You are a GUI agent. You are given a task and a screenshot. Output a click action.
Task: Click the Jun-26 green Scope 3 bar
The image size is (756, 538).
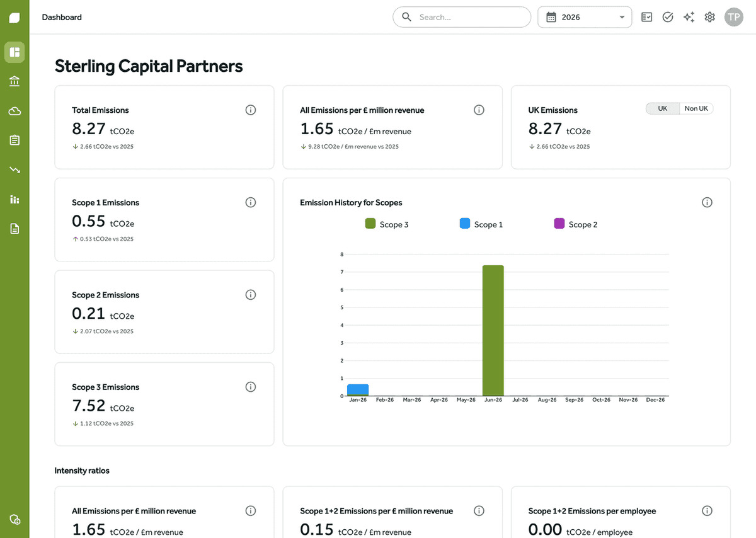click(x=493, y=331)
